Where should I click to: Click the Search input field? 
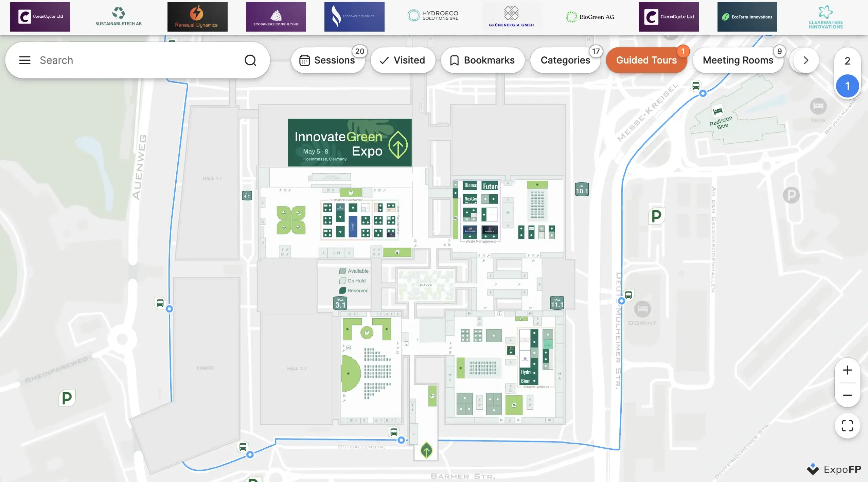[136, 60]
